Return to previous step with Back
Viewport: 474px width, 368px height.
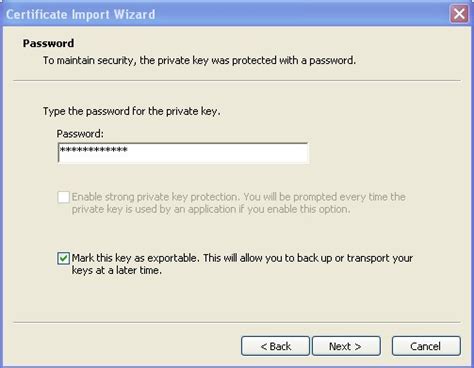coord(275,346)
